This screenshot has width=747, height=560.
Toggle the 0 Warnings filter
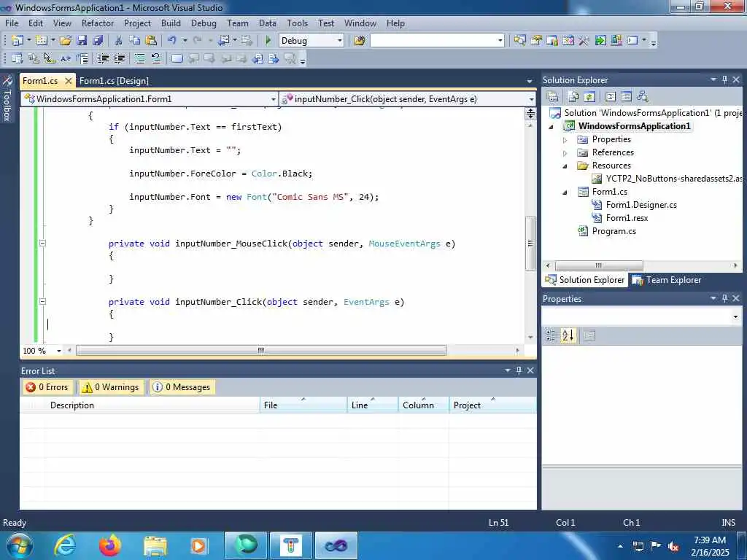coord(111,387)
